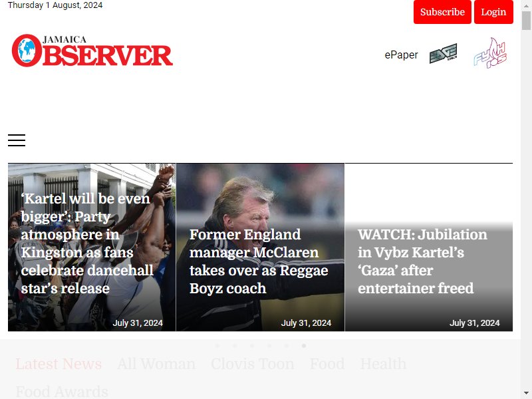Open the ePaper link
Screen dimensions: 532x399
pyautogui.click(x=401, y=55)
